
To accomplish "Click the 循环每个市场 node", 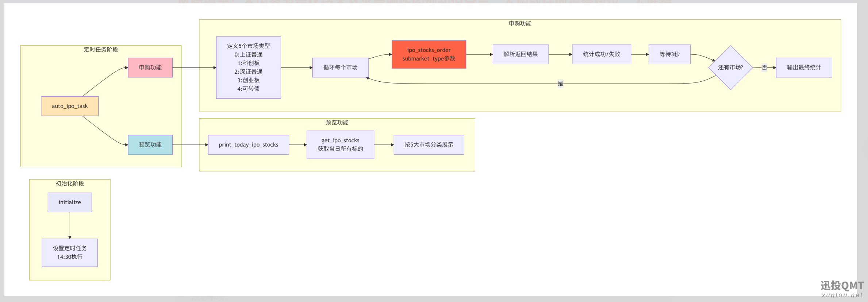I will click(x=340, y=67).
